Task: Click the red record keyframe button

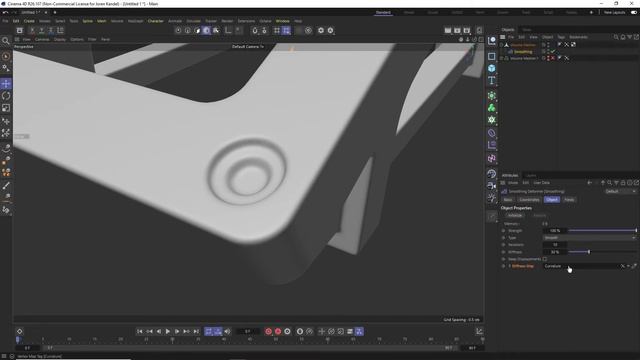Action: coord(269,331)
